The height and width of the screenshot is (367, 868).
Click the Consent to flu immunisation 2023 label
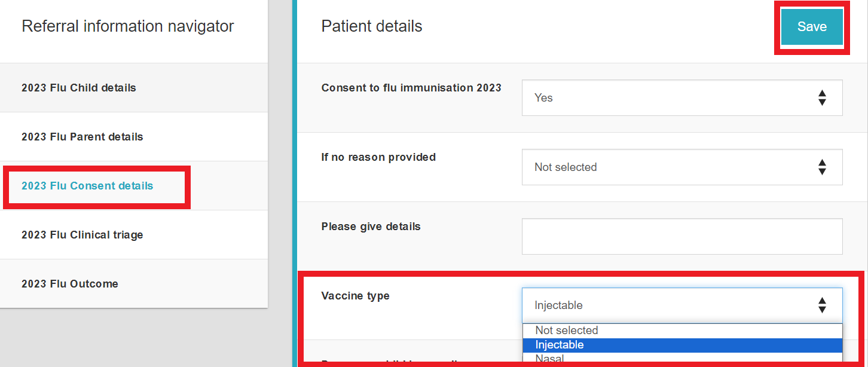pyautogui.click(x=411, y=88)
